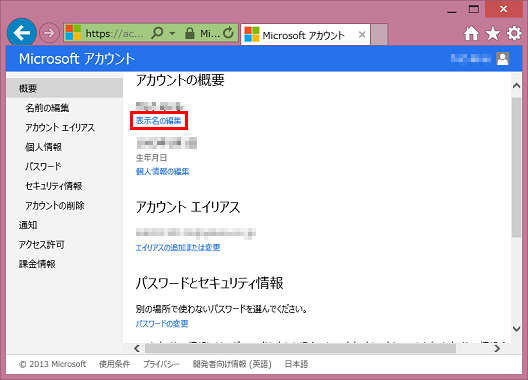Click the Microsoft アカウント header title

click(77, 59)
